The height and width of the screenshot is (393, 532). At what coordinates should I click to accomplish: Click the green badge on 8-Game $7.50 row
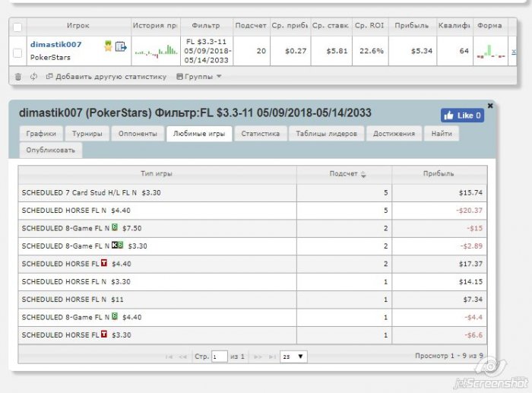click(x=115, y=227)
